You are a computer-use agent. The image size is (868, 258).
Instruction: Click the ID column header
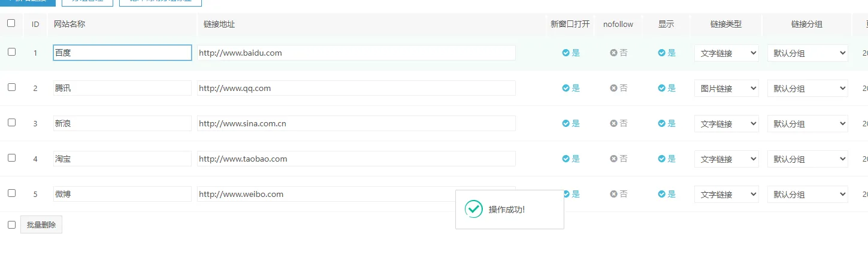[x=35, y=24]
